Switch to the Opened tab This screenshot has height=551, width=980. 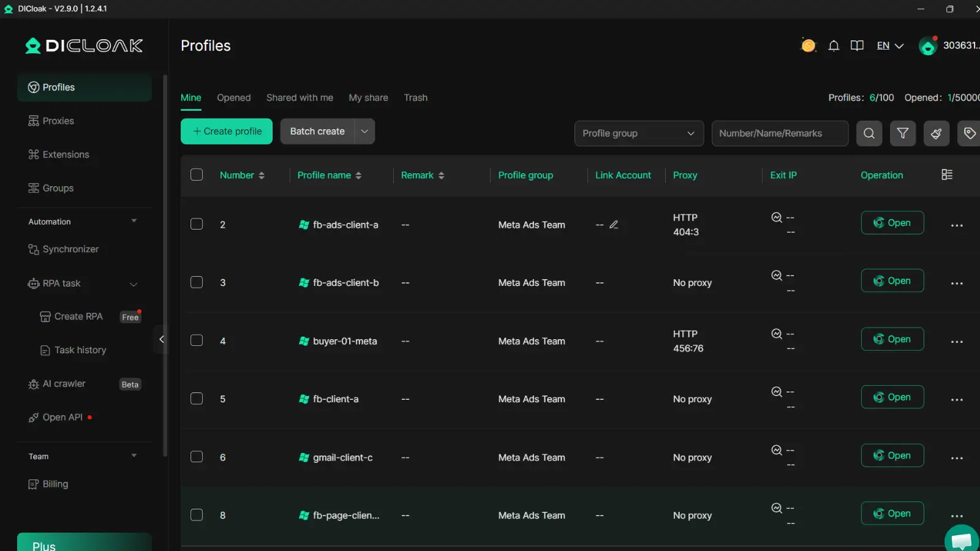pyautogui.click(x=233, y=98)
